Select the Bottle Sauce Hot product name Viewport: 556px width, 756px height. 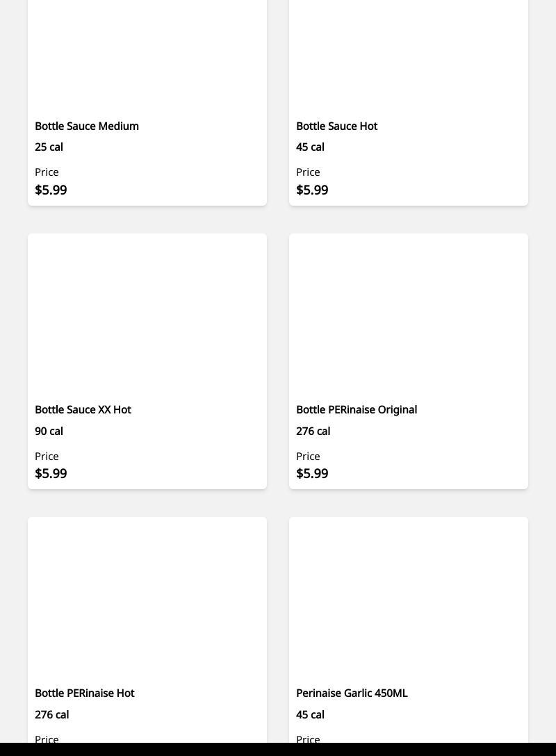click(336, 126)
